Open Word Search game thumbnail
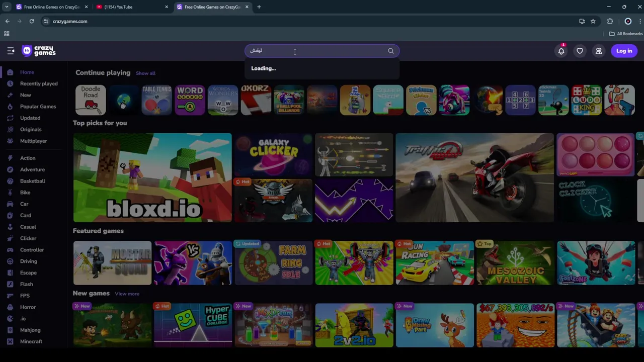 pyautogui.click(x=190, y=100)
